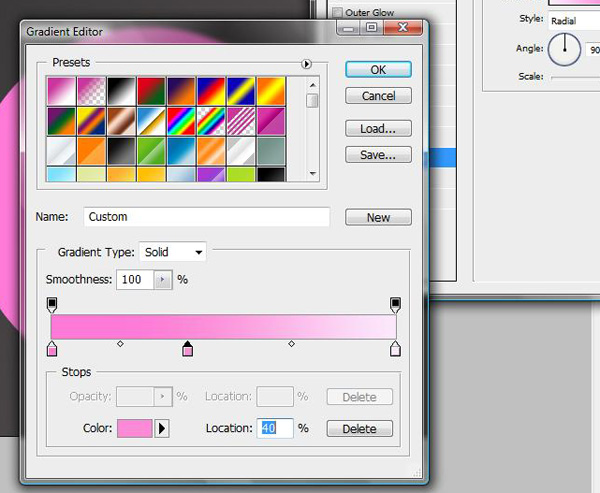Click the Save... button
The height and width of the screenshot is (493, 600).
378,155
